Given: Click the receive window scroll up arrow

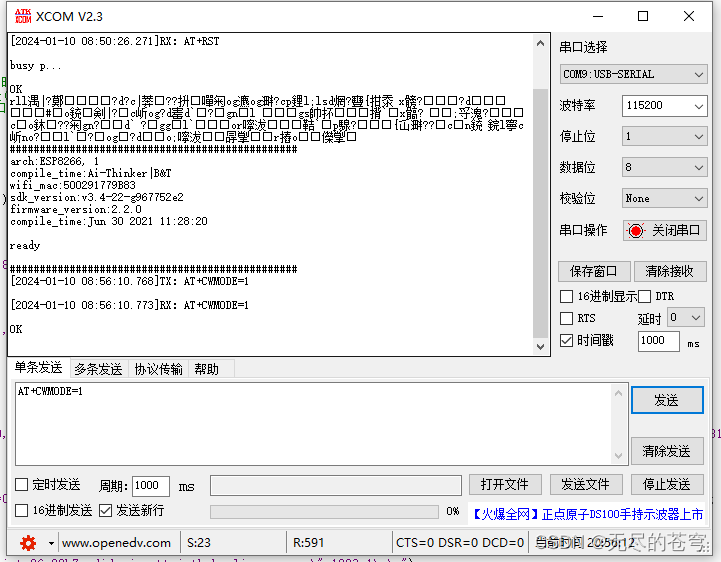Looking at the screenshot, I should [x=541, y=43].
